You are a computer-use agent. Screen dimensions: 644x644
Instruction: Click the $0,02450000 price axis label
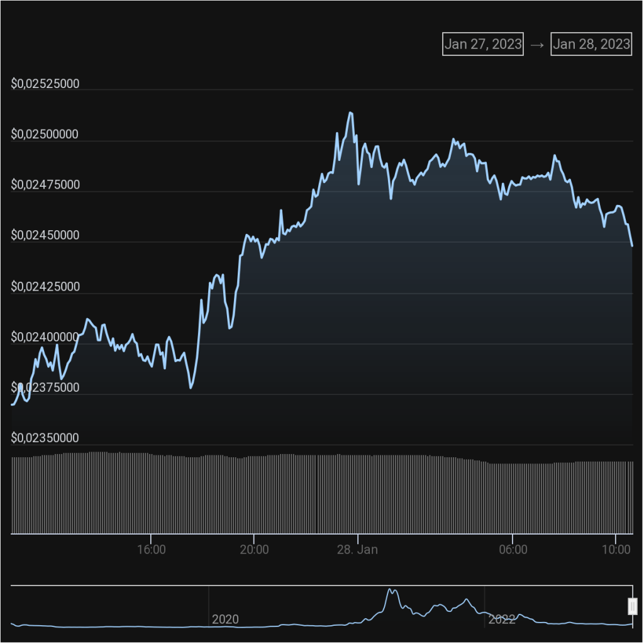click(45, 235)
